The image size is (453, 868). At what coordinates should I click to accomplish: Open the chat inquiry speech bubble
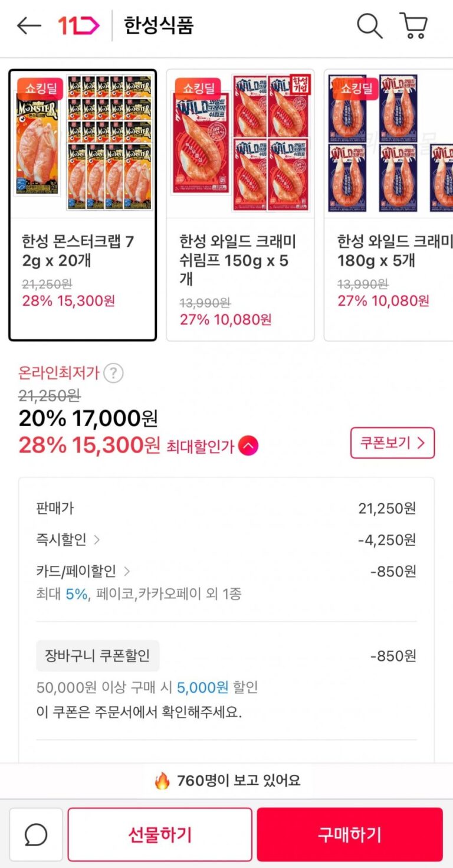point(36,834)
